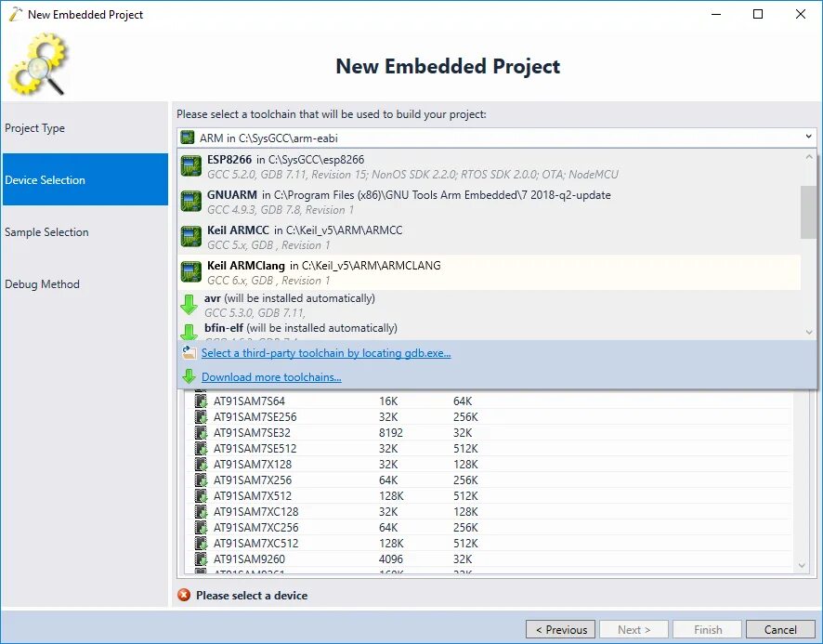Choose the Keil ARMClang toolchain entry
The width and height of the screenshot is (823, 644).
pos(490,272)
